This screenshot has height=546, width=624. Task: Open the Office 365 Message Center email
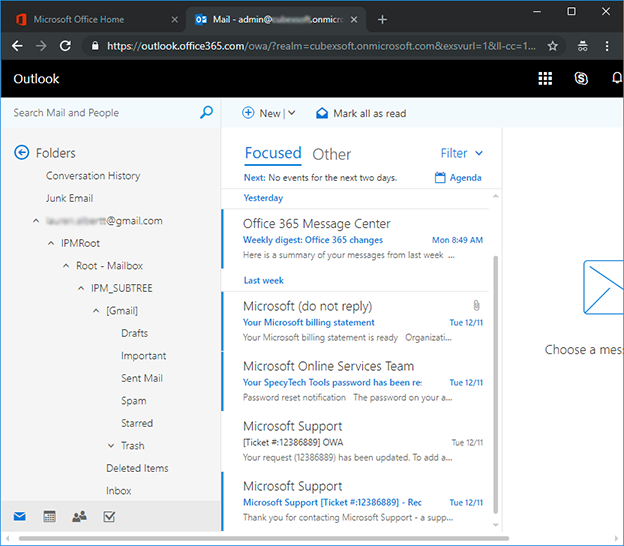356,239
